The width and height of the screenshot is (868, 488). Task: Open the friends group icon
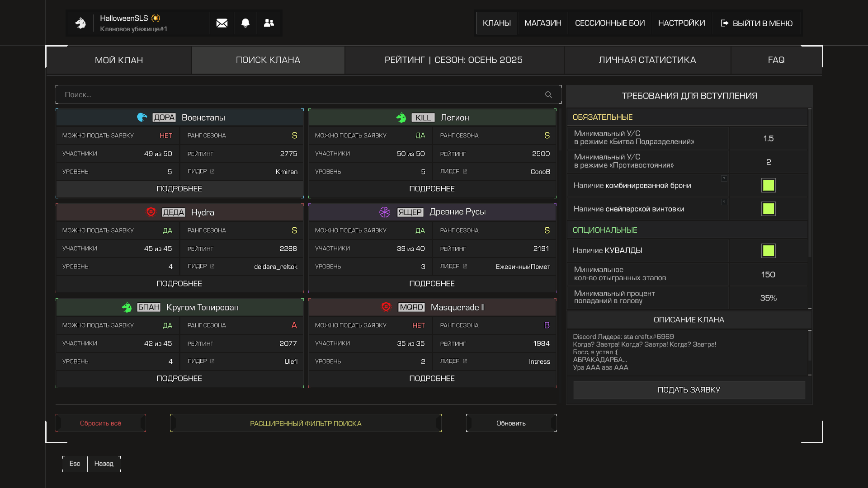pos(269,23)
